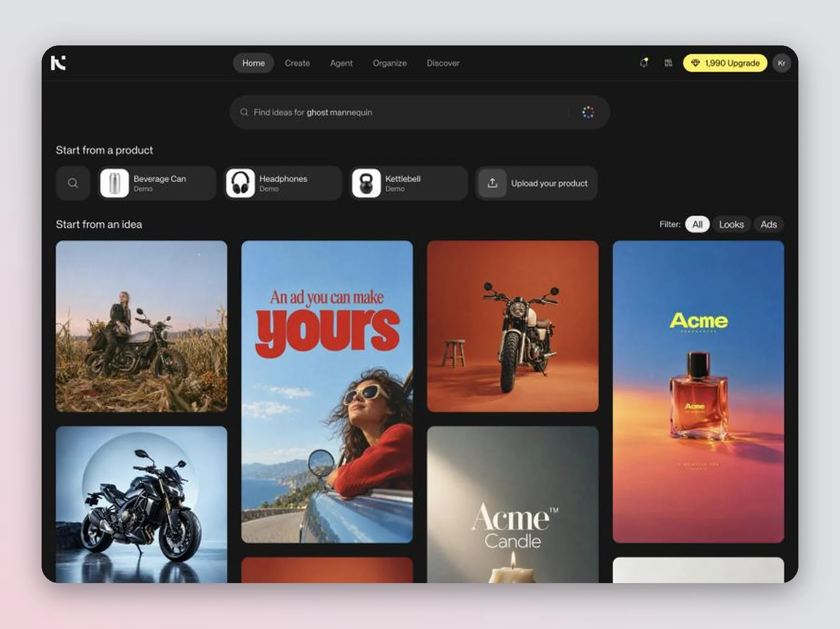
Task: Open the Kr user avatar menu
Action: [781, 63]
